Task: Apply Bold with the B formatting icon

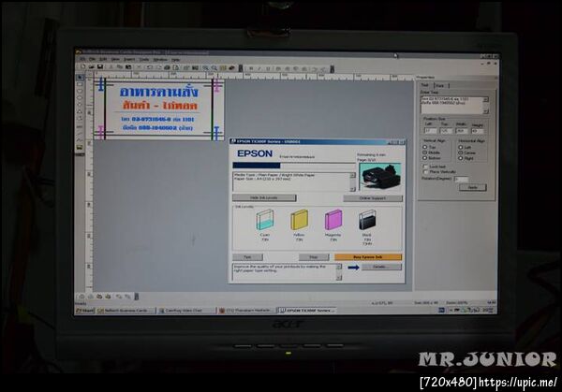Action: (x=251, y=68)
